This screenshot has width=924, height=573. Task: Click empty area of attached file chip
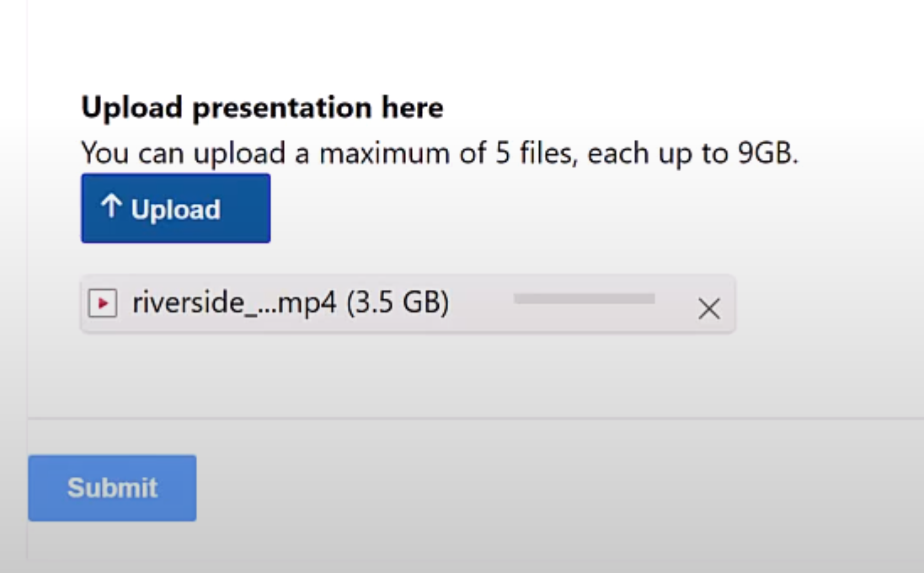click(480, 319)
